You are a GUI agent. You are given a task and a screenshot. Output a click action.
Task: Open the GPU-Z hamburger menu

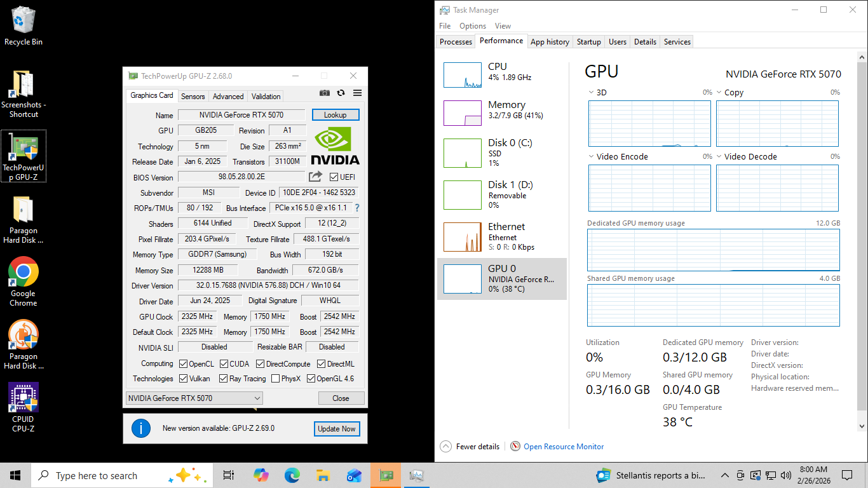pyautogui.click(x=357, y=93)
